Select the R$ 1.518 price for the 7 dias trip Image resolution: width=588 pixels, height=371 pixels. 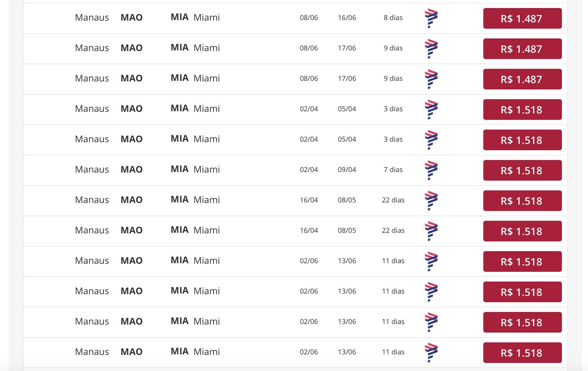coord(522,170)
